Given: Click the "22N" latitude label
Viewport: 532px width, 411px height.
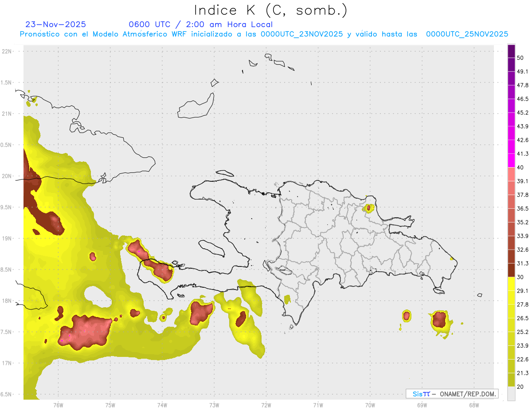Looking at the screenshot, I should click(x=7, y=51).
